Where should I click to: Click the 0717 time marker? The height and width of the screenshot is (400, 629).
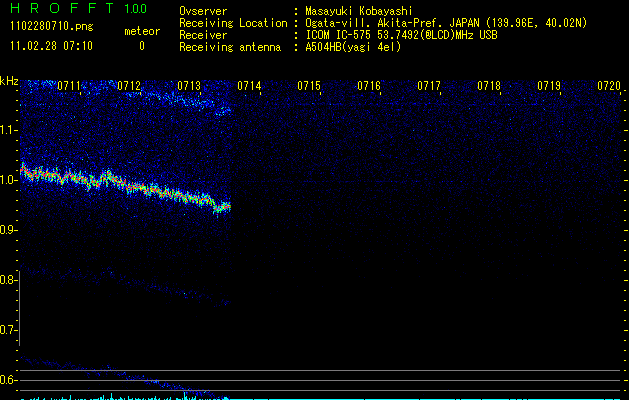click(x=429, y=86)
